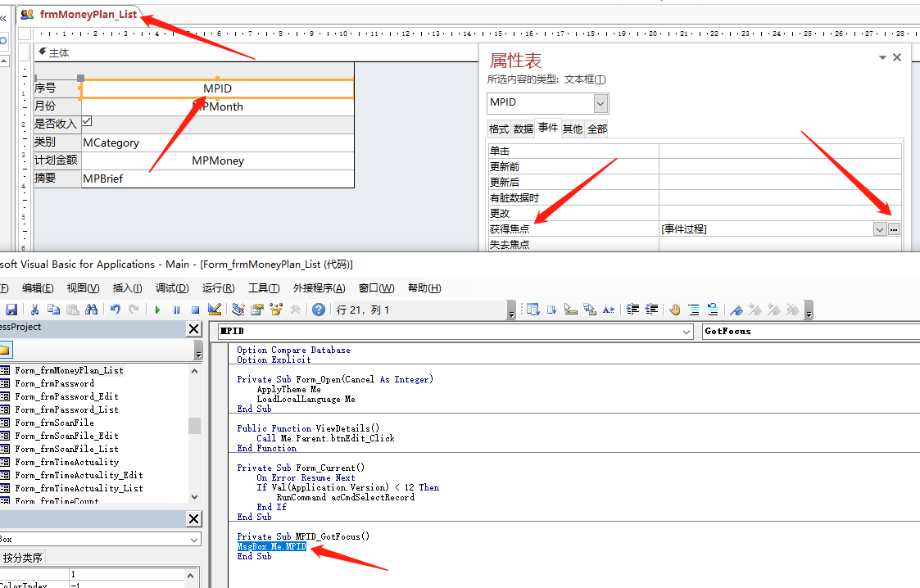Switch to the 格式 tab in property sheet
This screenshot has width=920, height=588.
499,129
